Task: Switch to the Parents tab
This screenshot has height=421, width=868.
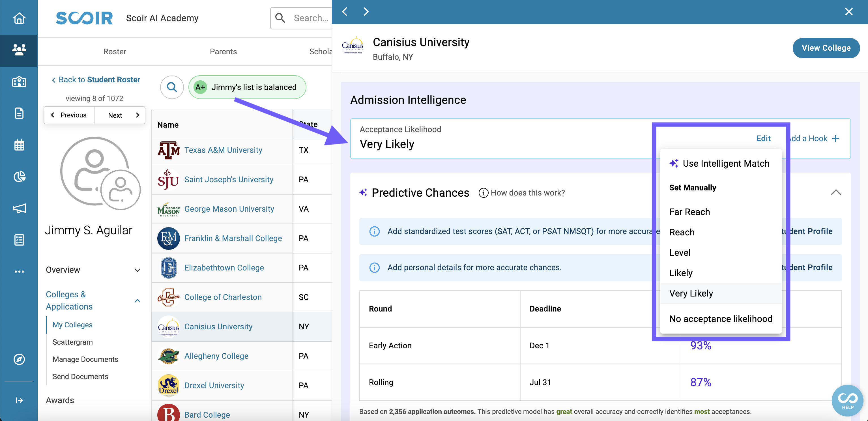Action: click(x=223, y=51)
